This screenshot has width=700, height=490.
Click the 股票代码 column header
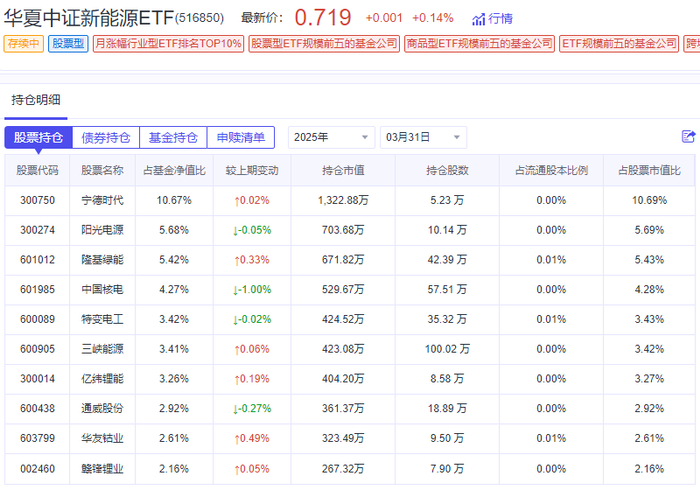click(x=38, y=170)
